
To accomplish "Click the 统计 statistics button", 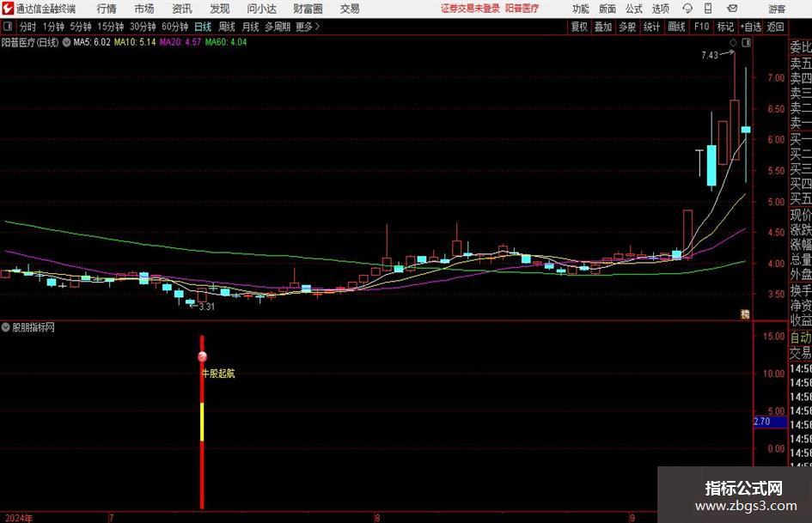I will pos(651,27).
